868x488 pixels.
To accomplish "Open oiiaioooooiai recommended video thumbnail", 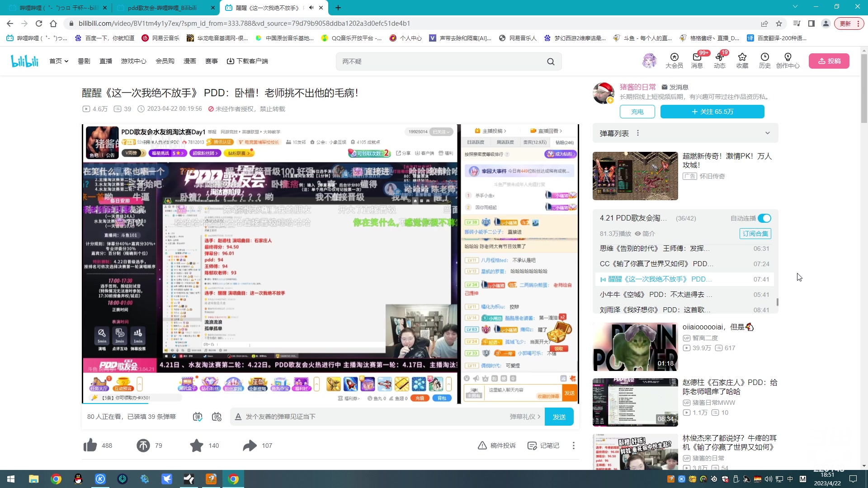I will (635, 347).
